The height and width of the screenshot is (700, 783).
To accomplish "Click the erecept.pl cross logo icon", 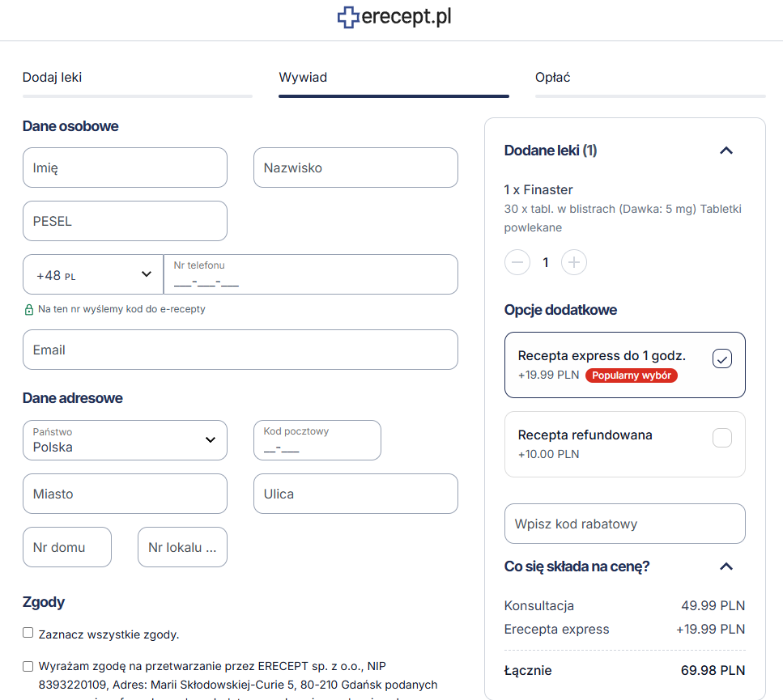I will pos(348,16).
